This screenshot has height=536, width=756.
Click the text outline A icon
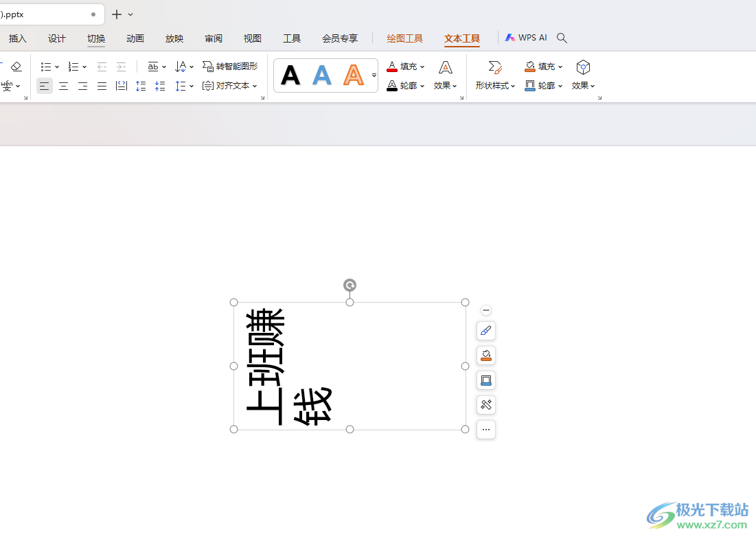392,86
